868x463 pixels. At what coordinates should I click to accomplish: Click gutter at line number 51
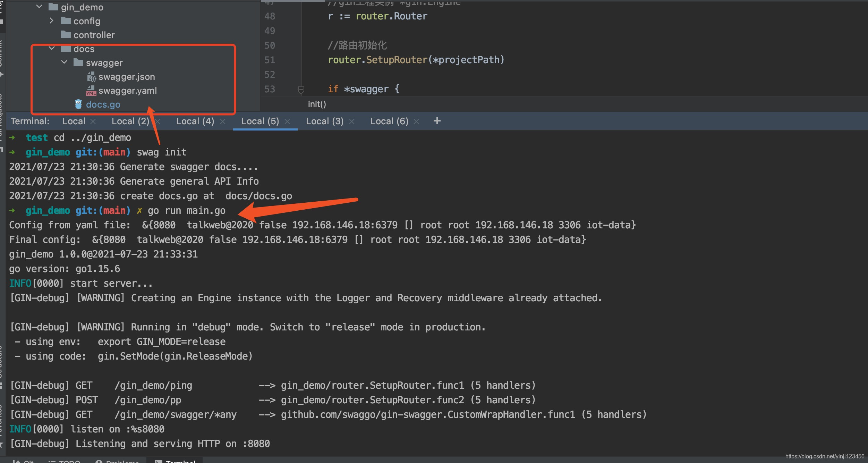click(x=270, y=60)
